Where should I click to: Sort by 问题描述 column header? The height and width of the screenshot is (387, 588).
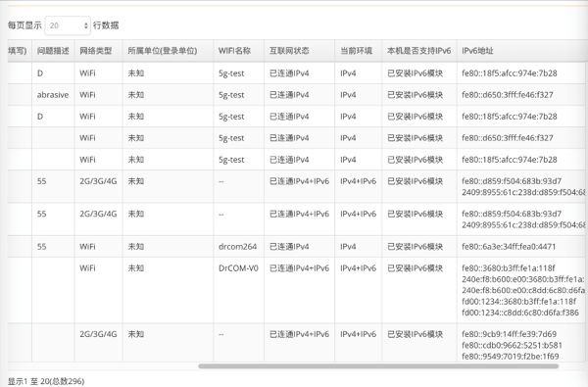click(x=53, y=51)
